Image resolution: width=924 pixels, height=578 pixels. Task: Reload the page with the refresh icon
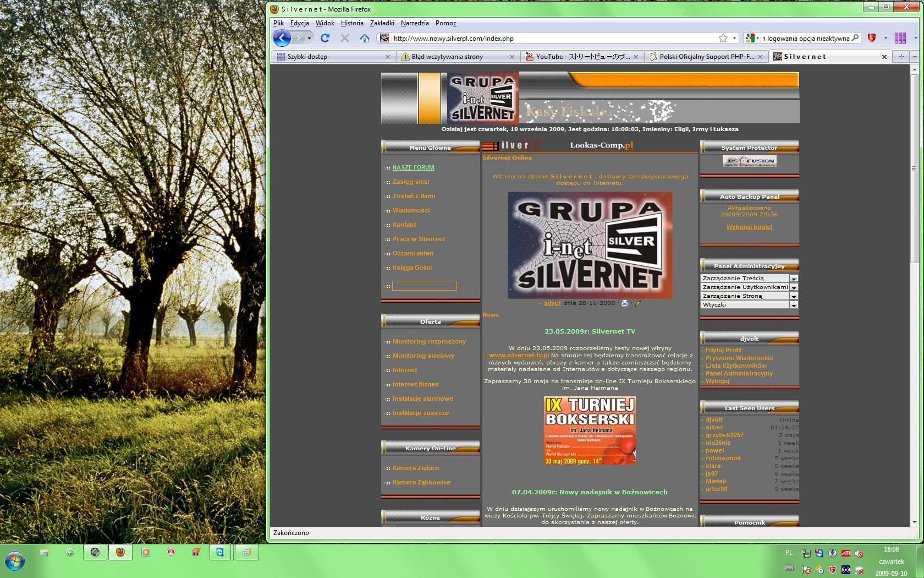click(325, 38)
